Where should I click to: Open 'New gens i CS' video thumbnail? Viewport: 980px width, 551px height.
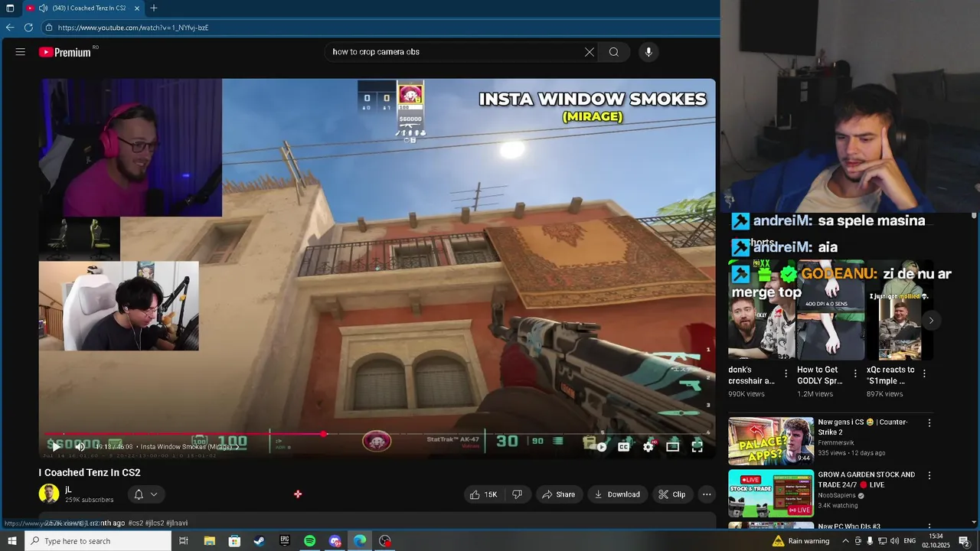[x=771, y=441]
